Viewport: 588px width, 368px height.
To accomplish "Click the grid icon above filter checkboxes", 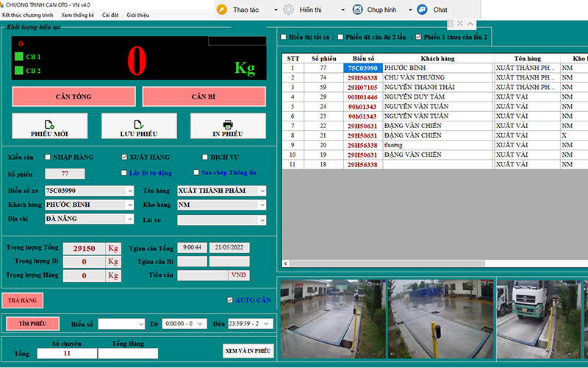I will click(x=451, y=24).
